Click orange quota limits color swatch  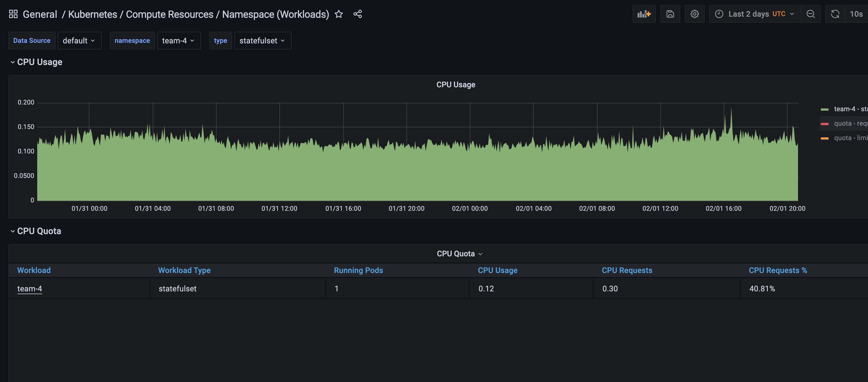click(x=824, y=138)
